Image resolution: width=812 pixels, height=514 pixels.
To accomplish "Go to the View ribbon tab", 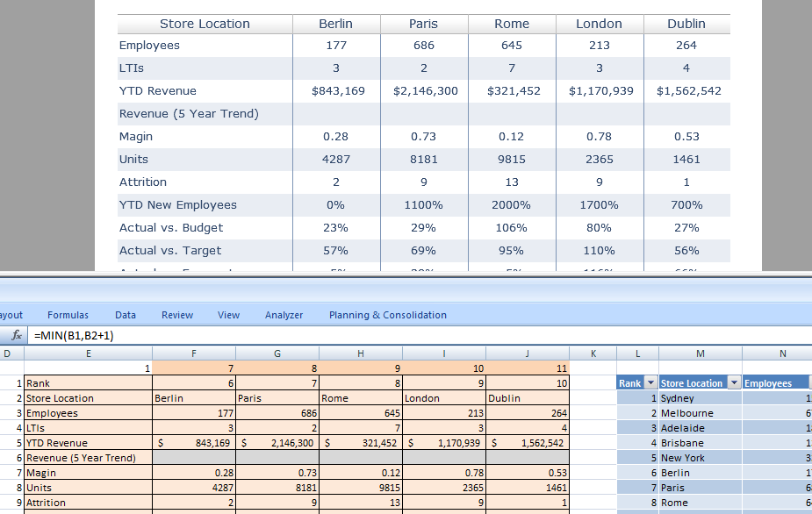I will [x=228, y=315].
